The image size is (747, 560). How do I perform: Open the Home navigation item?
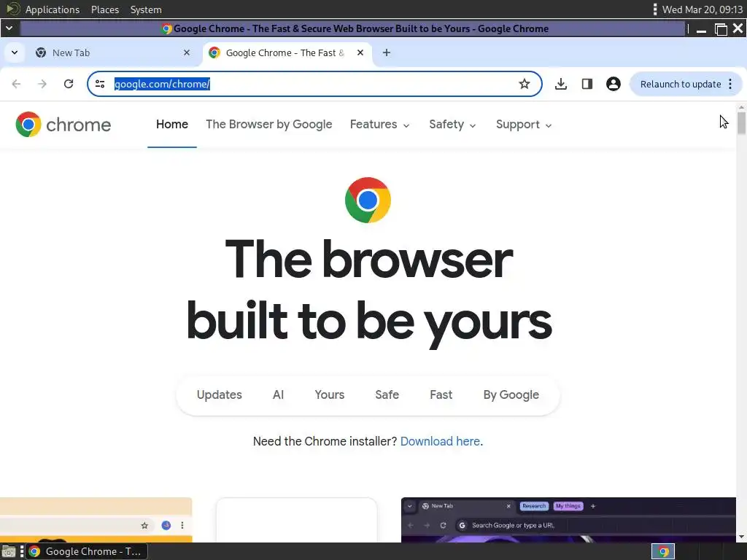pyautogui.click(x=172, y=124)
